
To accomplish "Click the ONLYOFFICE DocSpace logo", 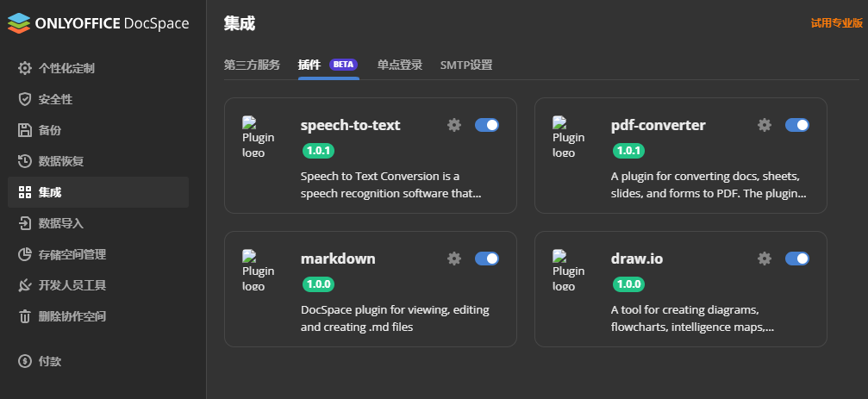I will 98,23.
